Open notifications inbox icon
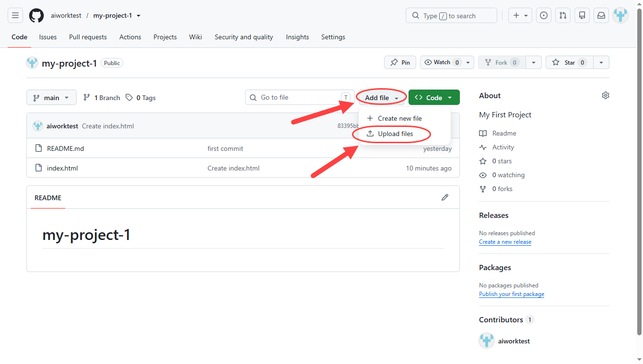Screen dimensions: 643x364 tap(601, 16)
